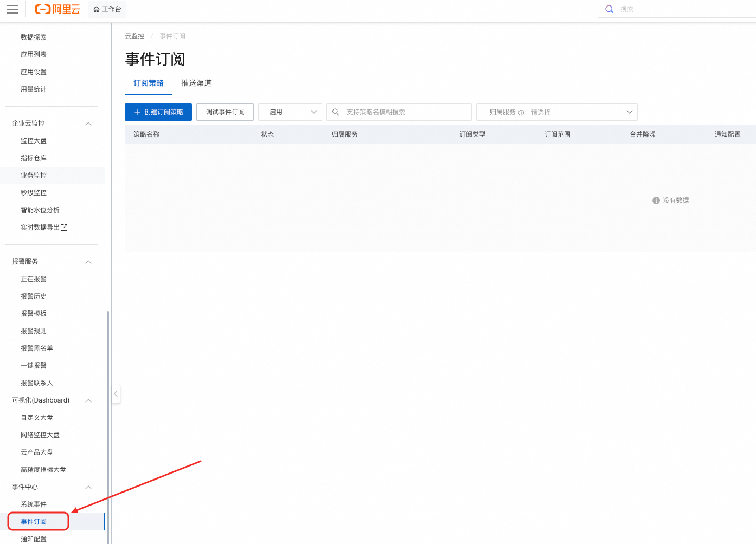Open 应用列表 in sidebar

click(34, 55)
